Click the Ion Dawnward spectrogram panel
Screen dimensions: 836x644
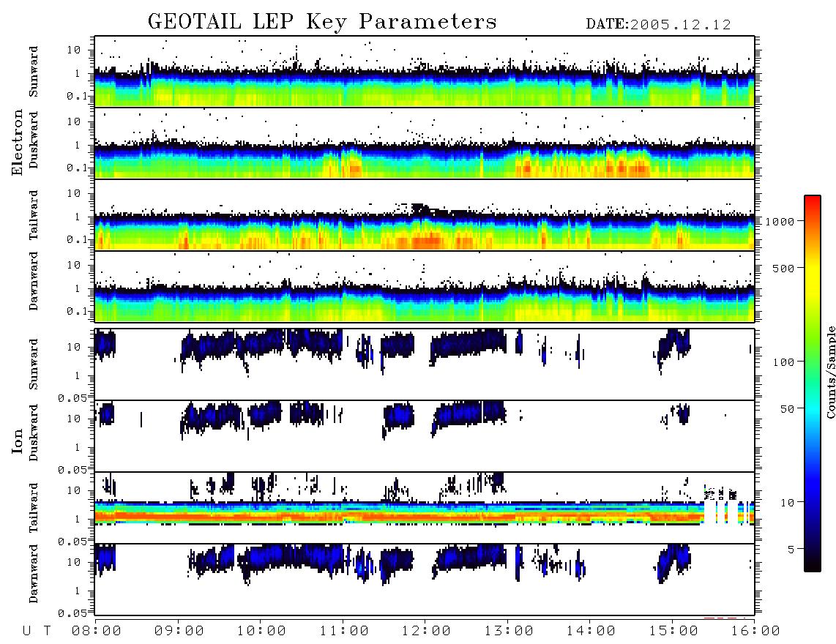coord(425,580)
